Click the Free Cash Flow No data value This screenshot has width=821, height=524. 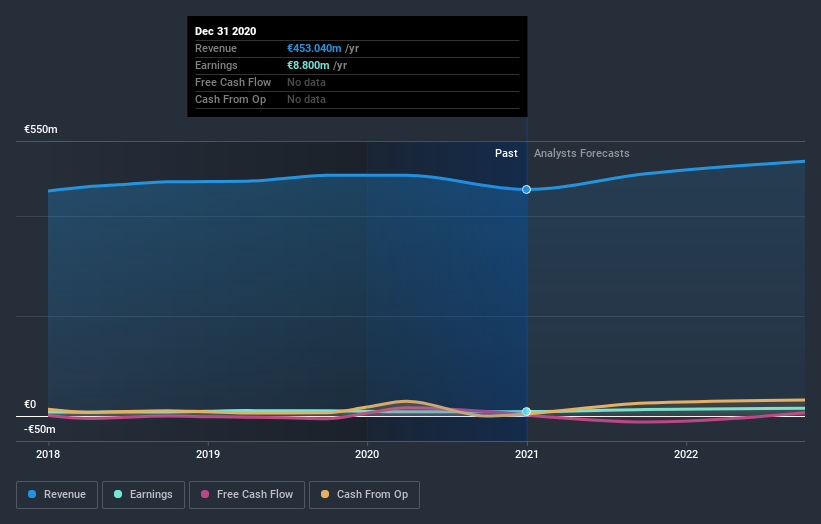306,82
